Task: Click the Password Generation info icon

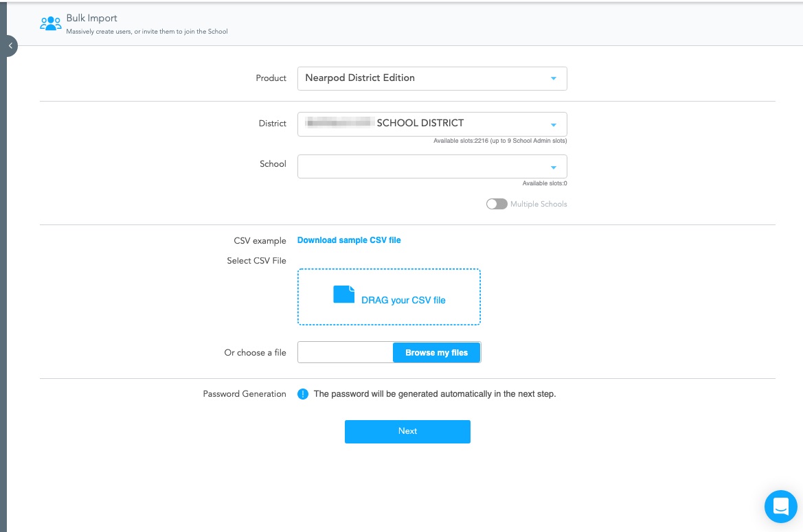Action: point(303,394)
